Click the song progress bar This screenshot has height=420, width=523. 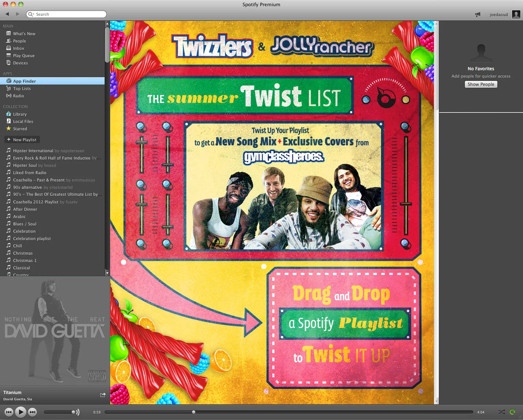point(289,412)
